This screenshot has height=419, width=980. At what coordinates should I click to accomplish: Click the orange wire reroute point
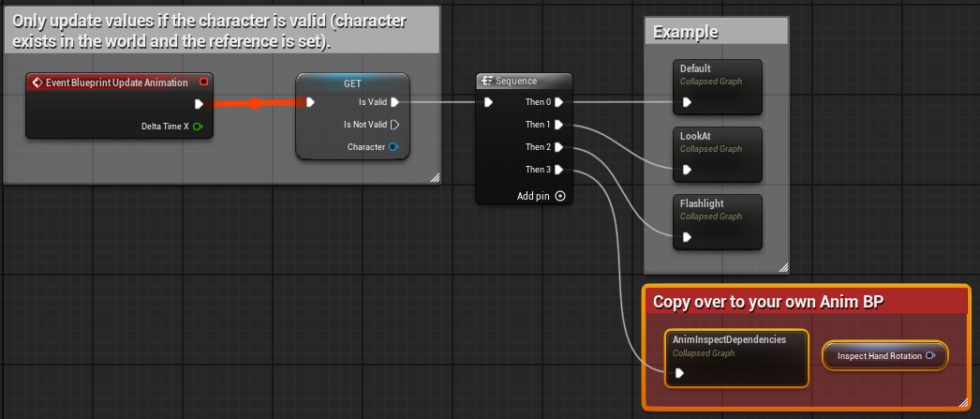pos(255,103)
